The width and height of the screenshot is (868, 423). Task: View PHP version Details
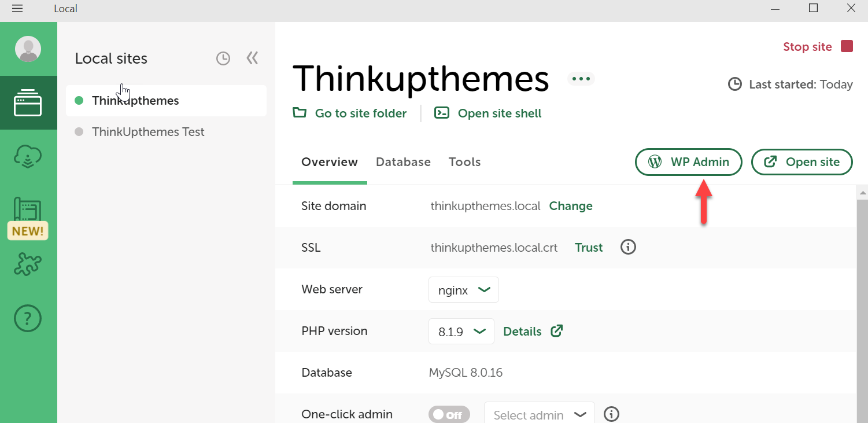click(522, 332)
